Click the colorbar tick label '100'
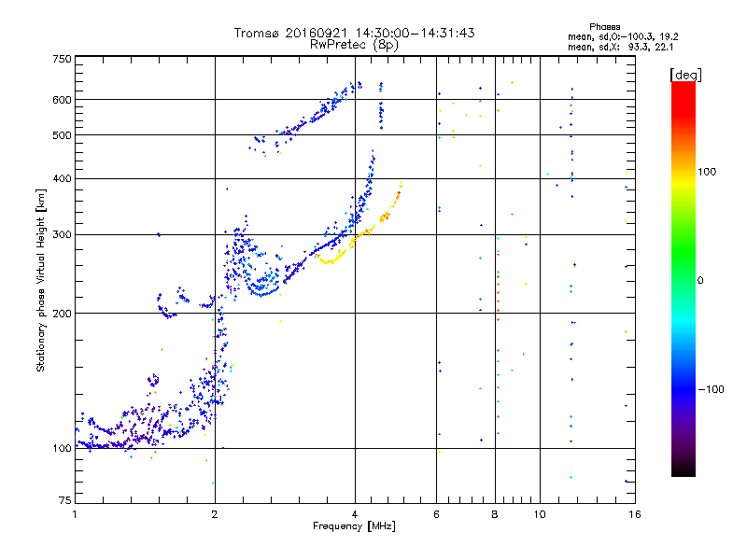The image size is (747, 560). coord(707,172)
